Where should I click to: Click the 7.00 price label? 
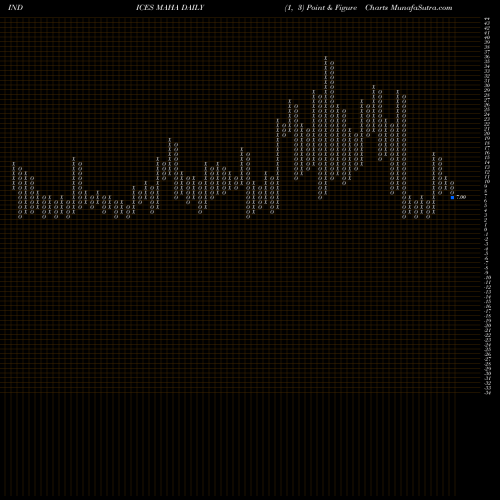(461, 197)
